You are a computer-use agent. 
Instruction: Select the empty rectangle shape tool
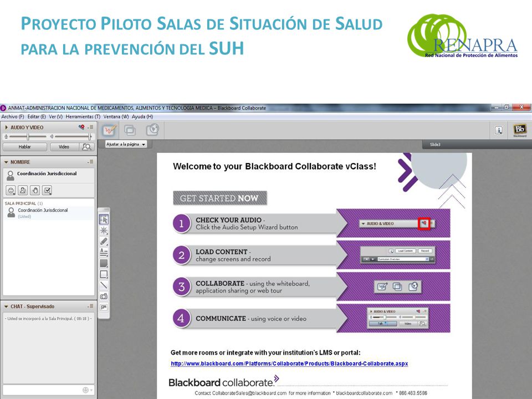click(x=104, y=274)
